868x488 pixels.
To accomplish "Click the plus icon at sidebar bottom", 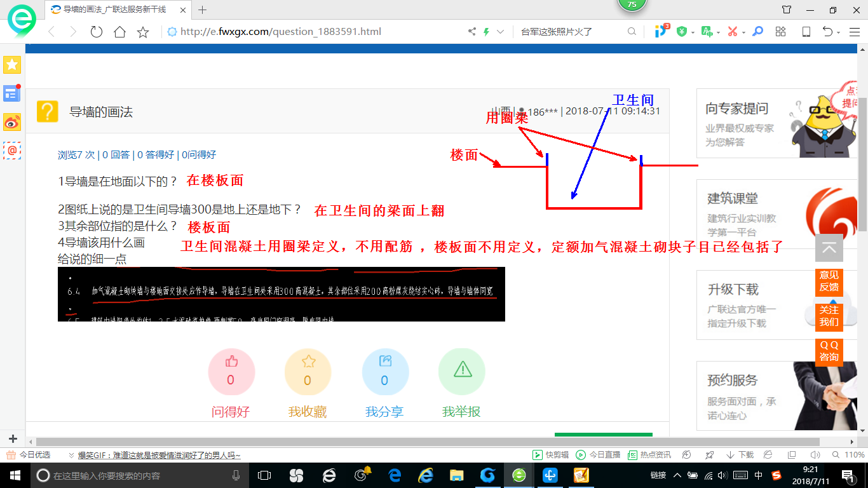I will [13, 438].
